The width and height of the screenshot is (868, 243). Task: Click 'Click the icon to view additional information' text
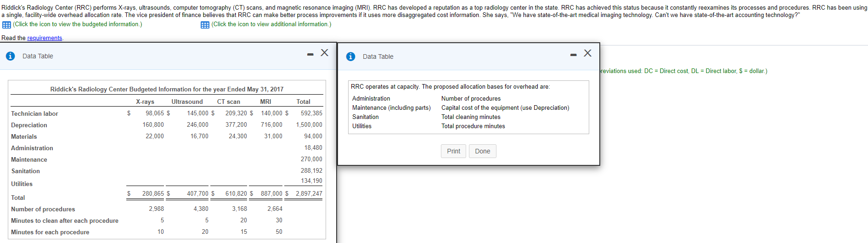[x=271, y=24]
